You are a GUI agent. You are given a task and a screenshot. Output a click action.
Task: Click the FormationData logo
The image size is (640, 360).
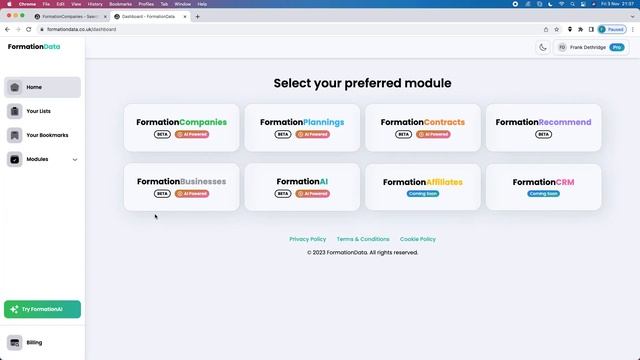click(34, 47)
